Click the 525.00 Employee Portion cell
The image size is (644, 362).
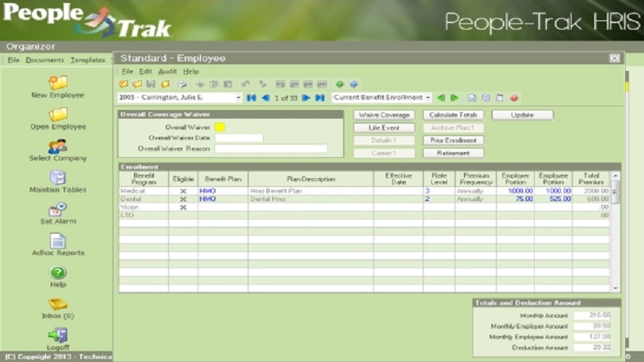coord(554,199)
